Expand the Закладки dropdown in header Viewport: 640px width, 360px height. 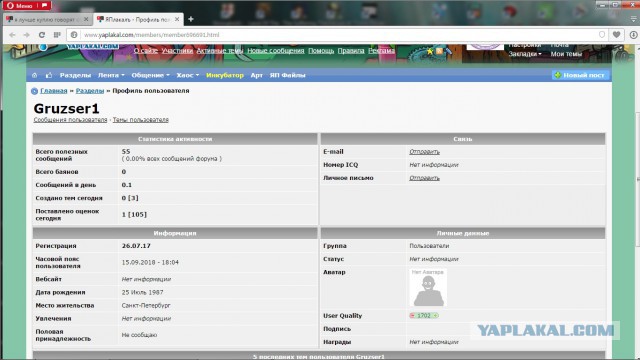[x=525, y=54]
